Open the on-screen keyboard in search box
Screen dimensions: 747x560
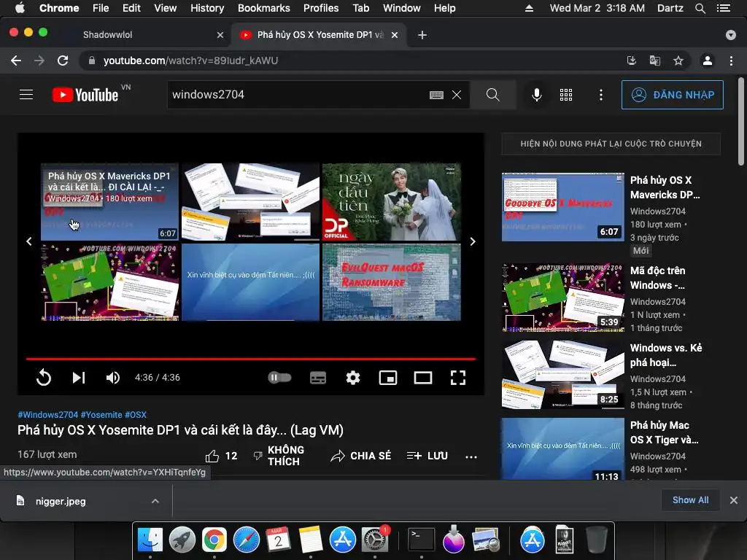436,95
